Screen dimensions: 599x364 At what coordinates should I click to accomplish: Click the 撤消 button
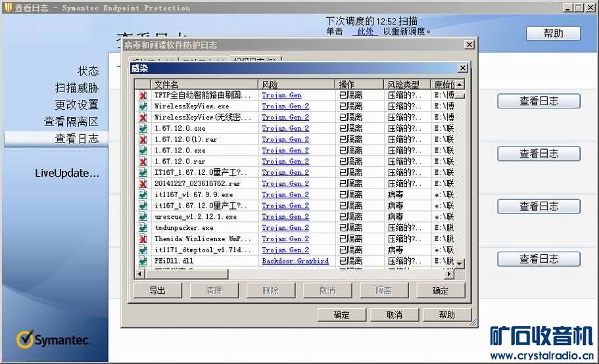327,290
